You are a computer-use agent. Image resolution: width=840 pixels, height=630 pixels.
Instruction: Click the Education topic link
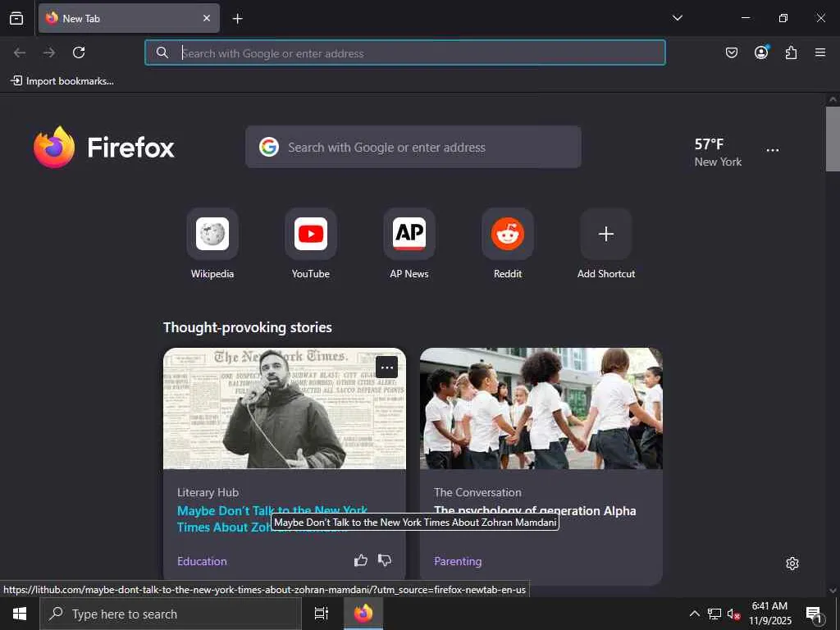[x=202, y=561]
